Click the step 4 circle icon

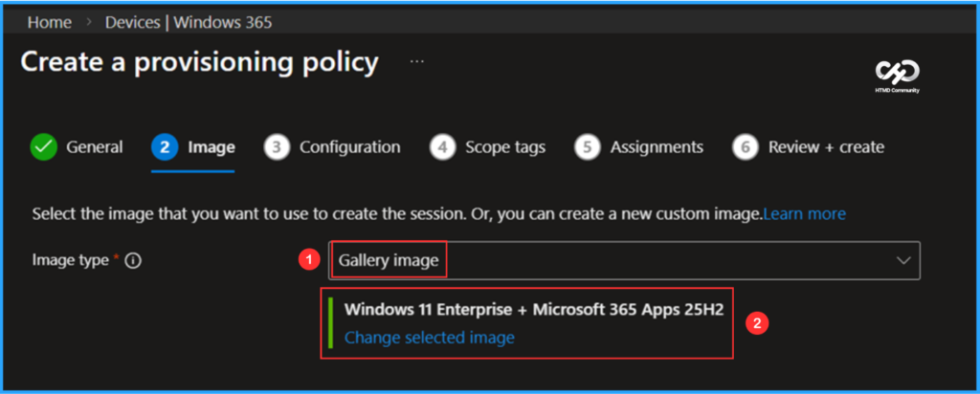pyautogui.click(x=442, y=147)
